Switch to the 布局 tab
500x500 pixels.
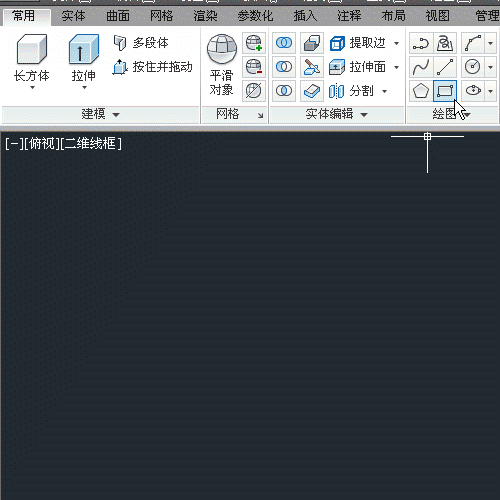coord(393,16)
